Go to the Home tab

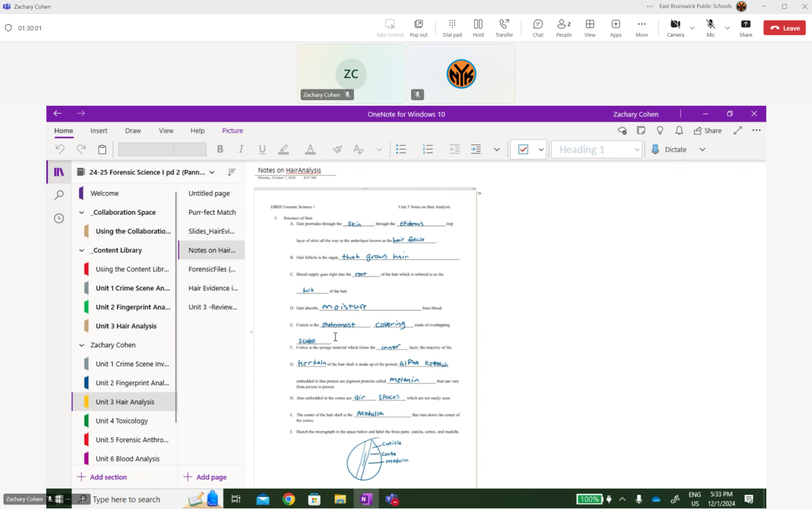pos(63,131)
